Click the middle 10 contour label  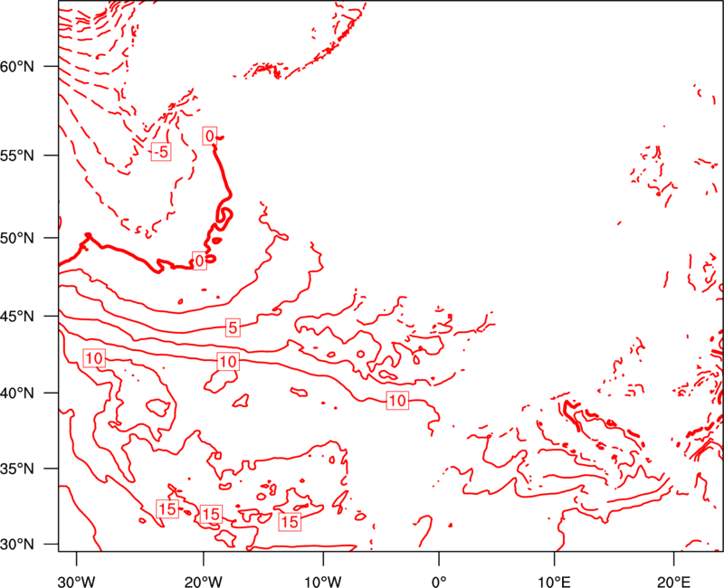pyautogui.click(x=228, y=362)
